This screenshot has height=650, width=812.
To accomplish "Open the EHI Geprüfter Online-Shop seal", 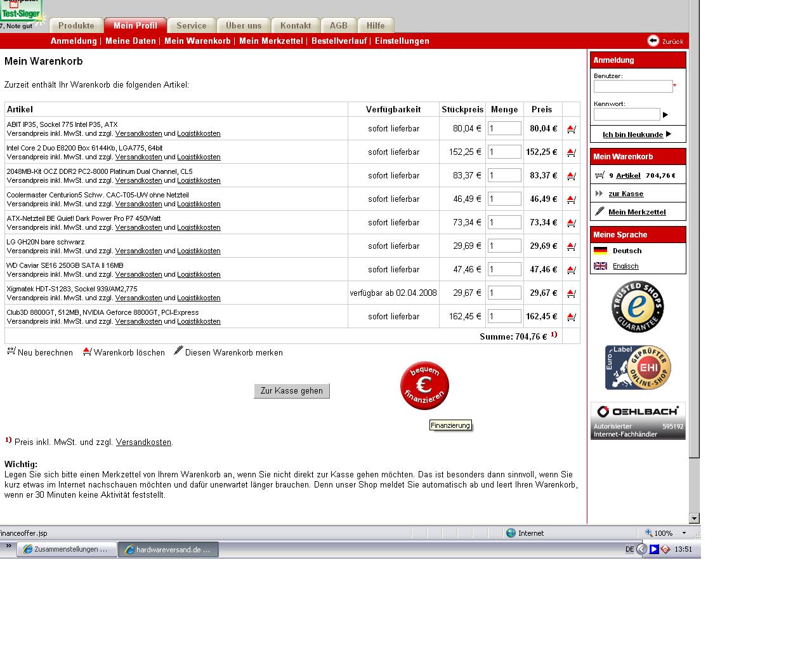I will click(638, 368).
